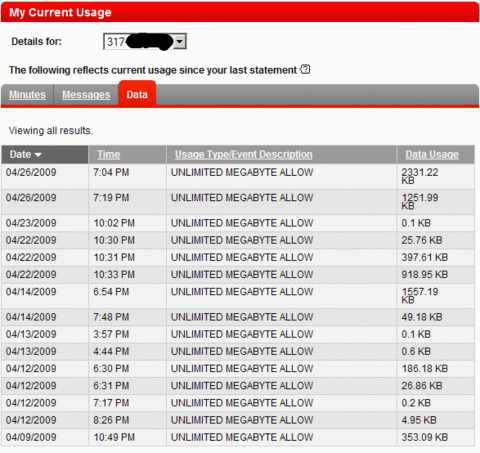
Task: Sort by the Data Usage column header
Action: click(432, 154)
